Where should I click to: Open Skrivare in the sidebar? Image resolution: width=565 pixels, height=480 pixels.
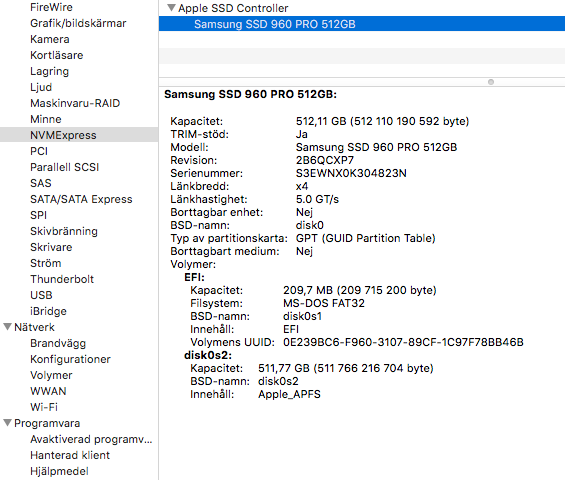pos(51,247)
